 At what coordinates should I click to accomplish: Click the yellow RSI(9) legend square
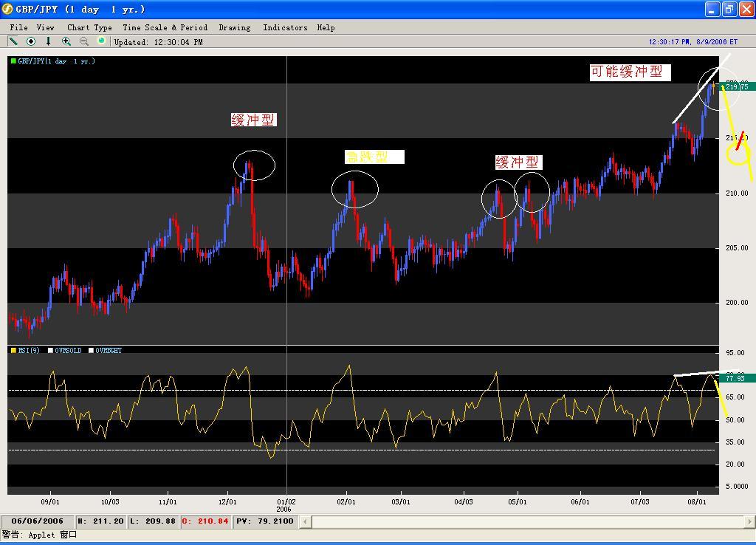pyautogui.click(x=13, y=350)
